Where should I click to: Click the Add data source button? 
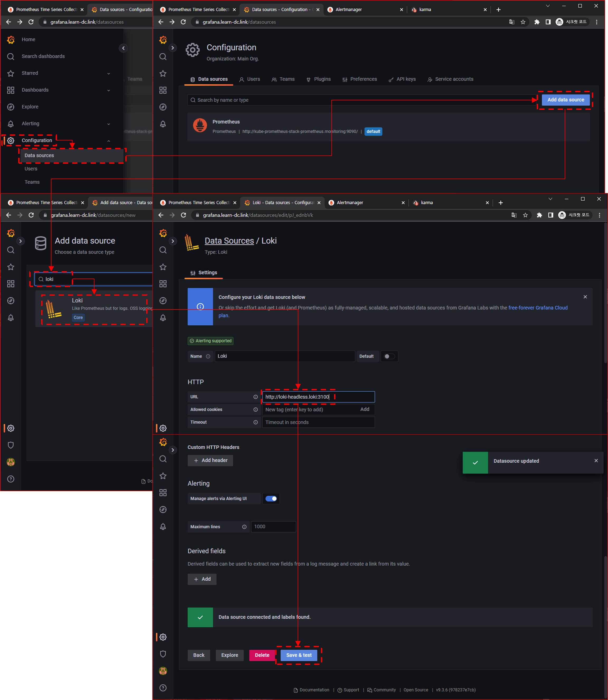pos(566,100)
